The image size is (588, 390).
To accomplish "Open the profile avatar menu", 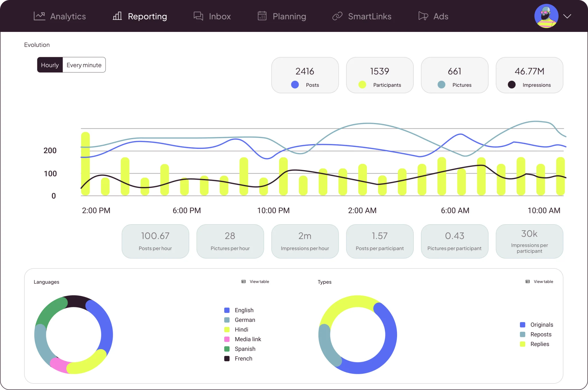I will [x=546, y=16].
